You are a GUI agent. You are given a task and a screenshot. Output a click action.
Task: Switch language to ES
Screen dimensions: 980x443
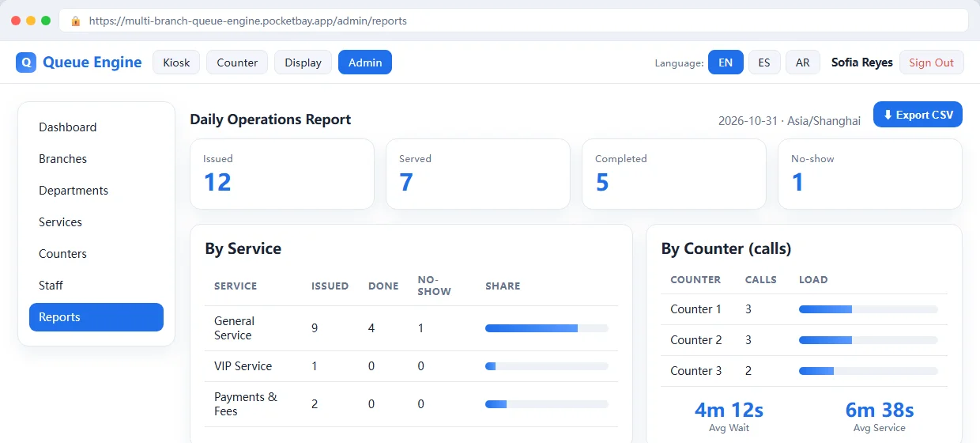point(764,62)
